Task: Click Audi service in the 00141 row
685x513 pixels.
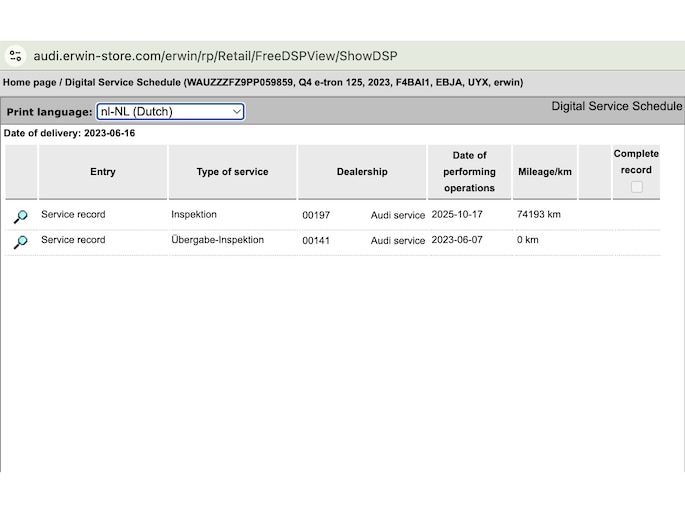Action: pos(398,240)
